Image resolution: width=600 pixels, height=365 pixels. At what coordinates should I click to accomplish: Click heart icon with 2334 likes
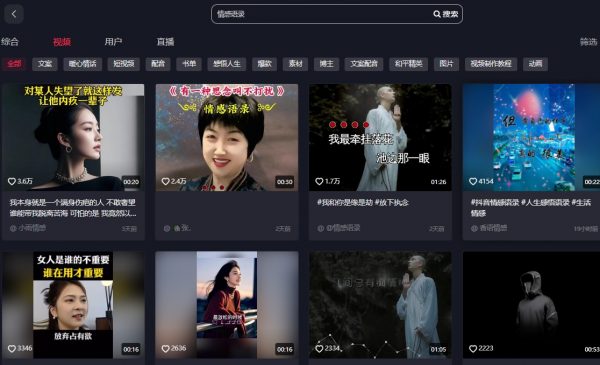[319, 349]
